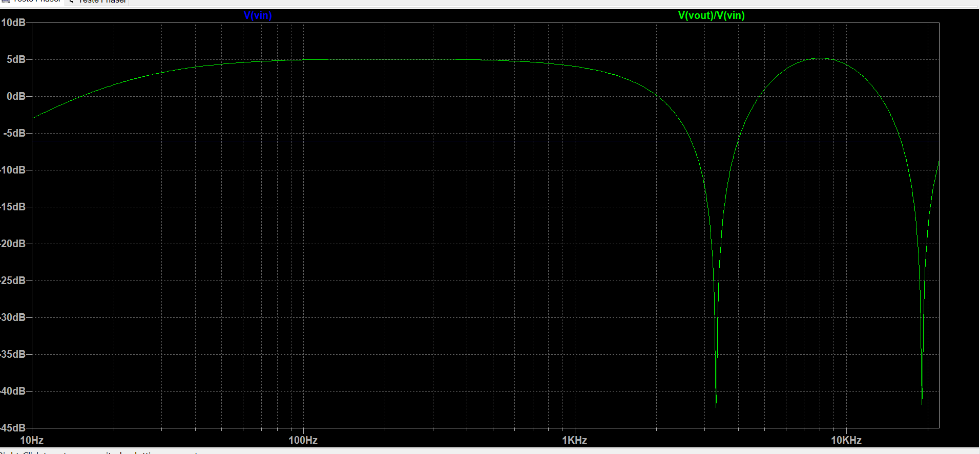Viewport: 980px width, 454px height.
Task: Click the 0dB vertical axis label
Action: 16,96
